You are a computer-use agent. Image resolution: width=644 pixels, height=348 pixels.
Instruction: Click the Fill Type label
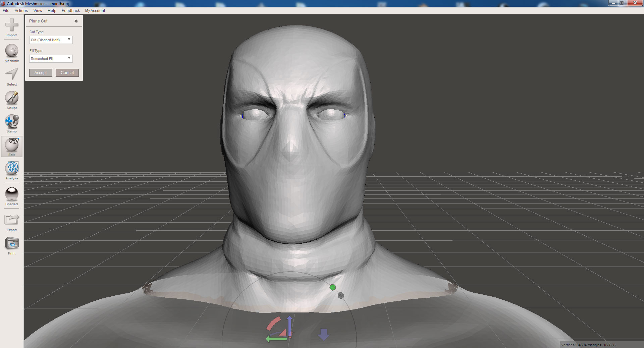click(x=36, y=51)
